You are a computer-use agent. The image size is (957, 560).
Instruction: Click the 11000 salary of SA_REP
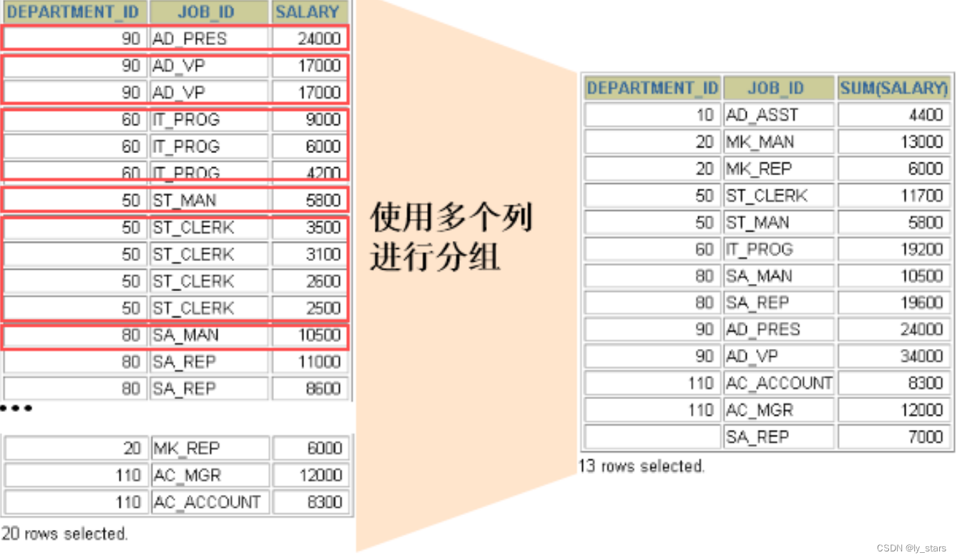(x=310, y=362)
